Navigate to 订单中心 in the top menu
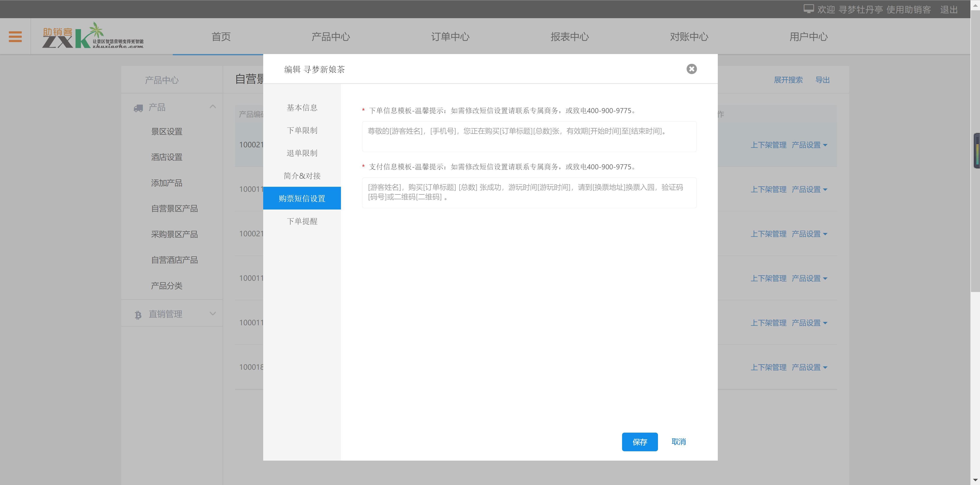980x485 pixels. pyautogui.click(x=450, y=36)
